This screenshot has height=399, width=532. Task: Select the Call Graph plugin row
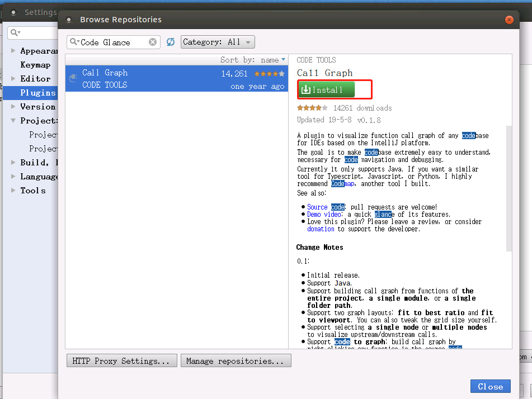(177, 79)
